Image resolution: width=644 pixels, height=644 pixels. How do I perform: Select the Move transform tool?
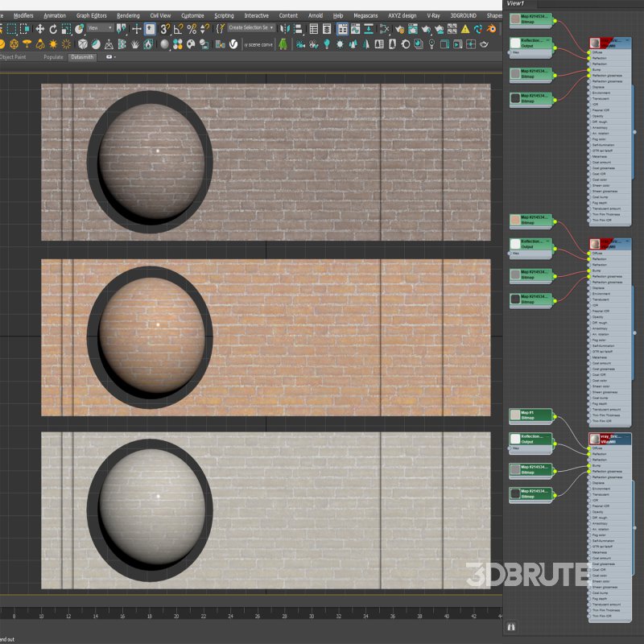click(39, 29)
